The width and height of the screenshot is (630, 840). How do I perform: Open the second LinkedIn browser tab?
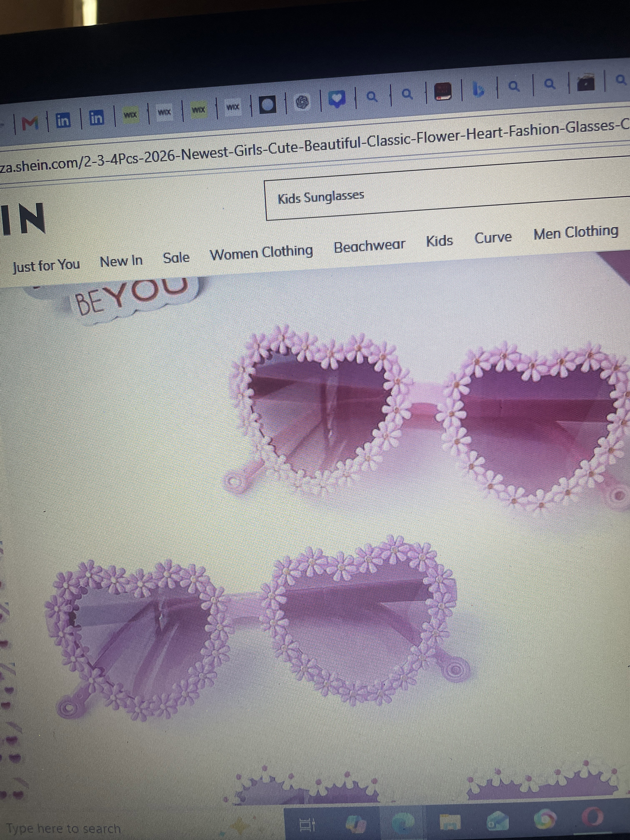pos(96,117)
